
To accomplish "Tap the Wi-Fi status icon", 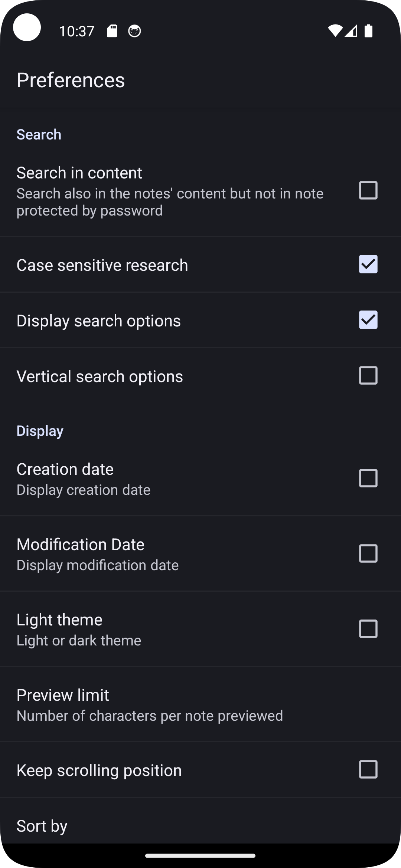I will coord(335,31).
